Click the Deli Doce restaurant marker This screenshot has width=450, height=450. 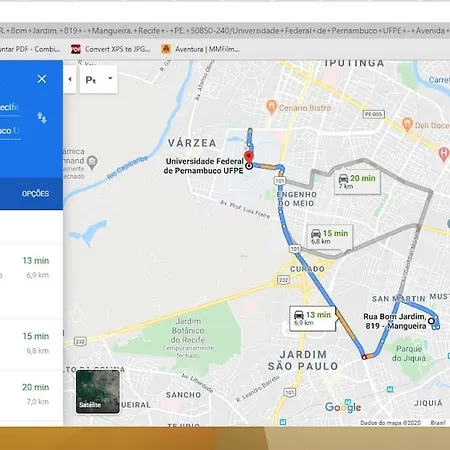(407, 125)
